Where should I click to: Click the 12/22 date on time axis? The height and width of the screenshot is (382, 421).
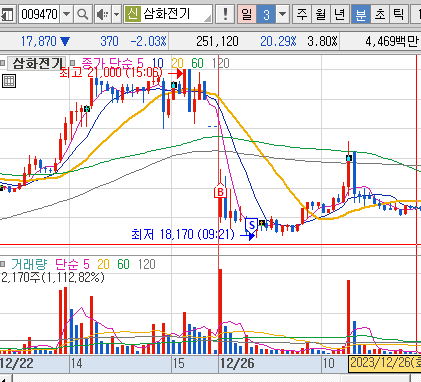(17, 363)
